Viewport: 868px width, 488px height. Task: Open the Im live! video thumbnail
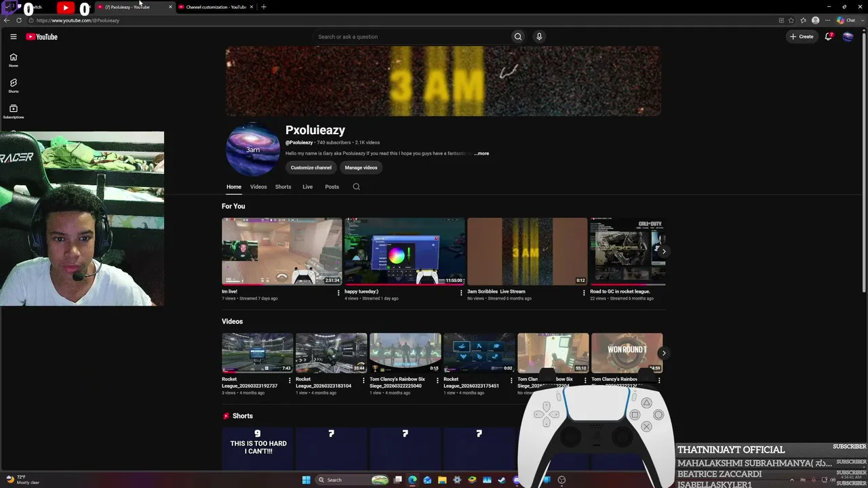click(x=282, y=251)
